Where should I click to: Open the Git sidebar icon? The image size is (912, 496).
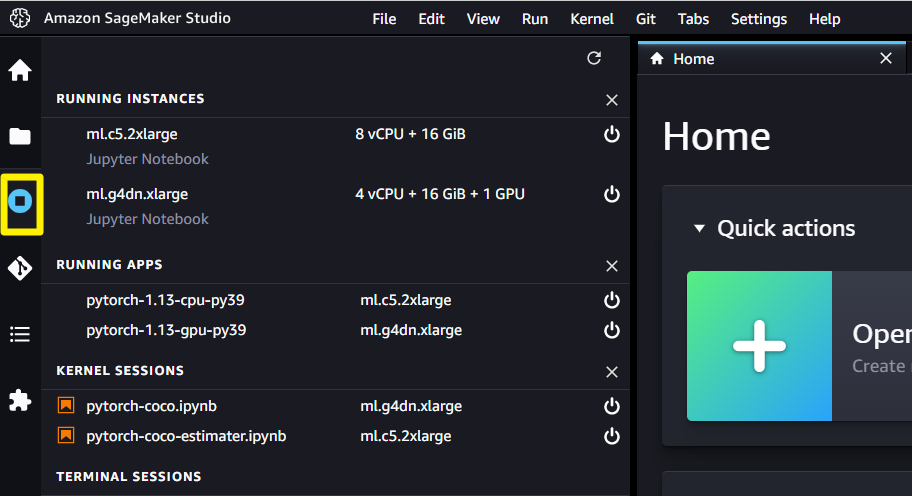[x=20, y=268]
